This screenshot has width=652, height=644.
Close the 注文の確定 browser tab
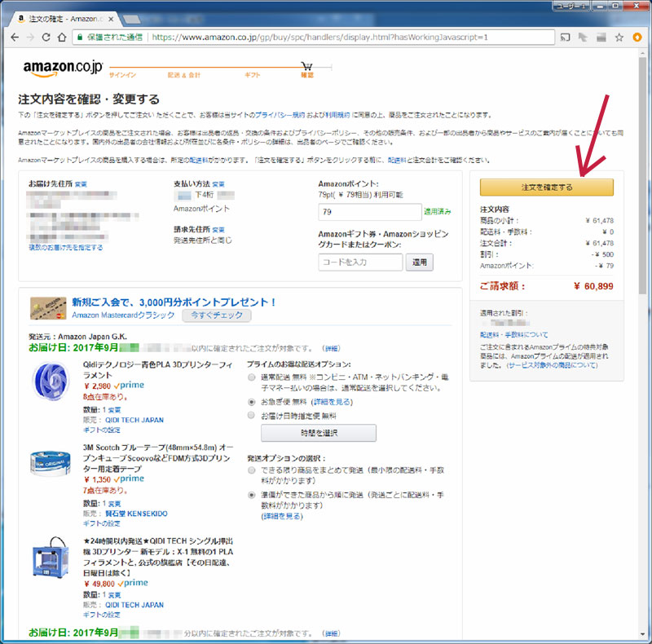111,19
